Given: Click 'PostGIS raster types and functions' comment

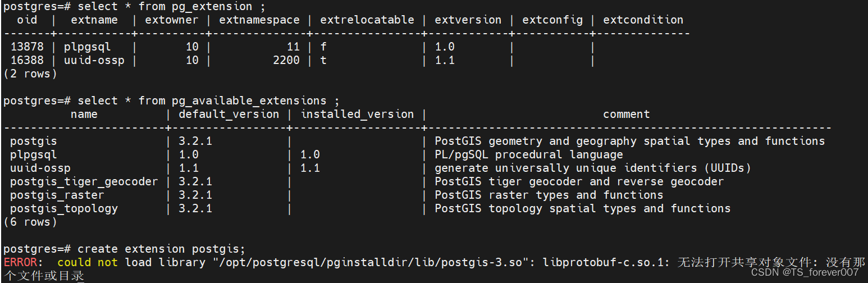Looking at the screenshot, I should coord(549,195).
